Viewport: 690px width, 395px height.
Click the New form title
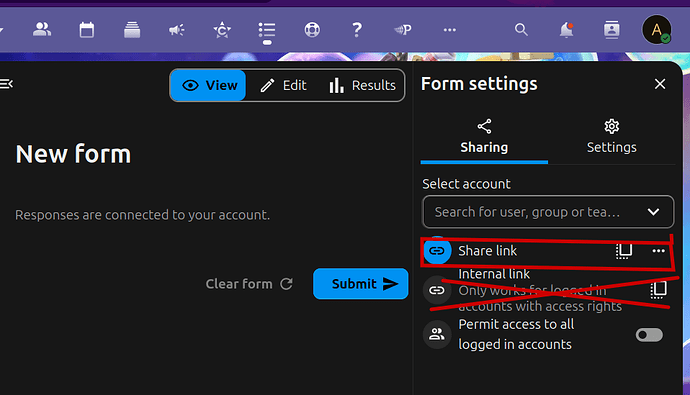(x=73, y=154)
